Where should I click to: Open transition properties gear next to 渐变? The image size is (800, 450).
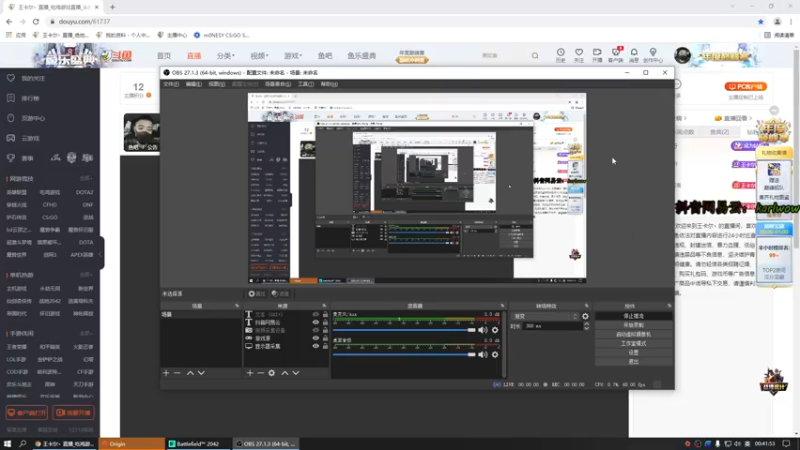(585, 316)
